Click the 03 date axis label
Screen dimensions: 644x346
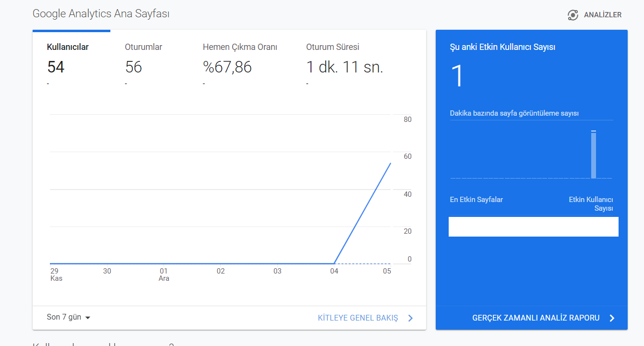point(277,271)
